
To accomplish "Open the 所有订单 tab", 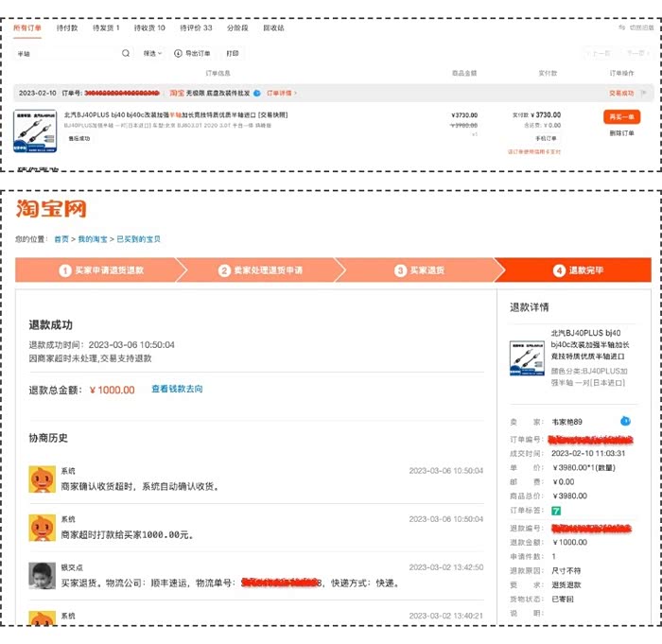I will click(27, 27).
